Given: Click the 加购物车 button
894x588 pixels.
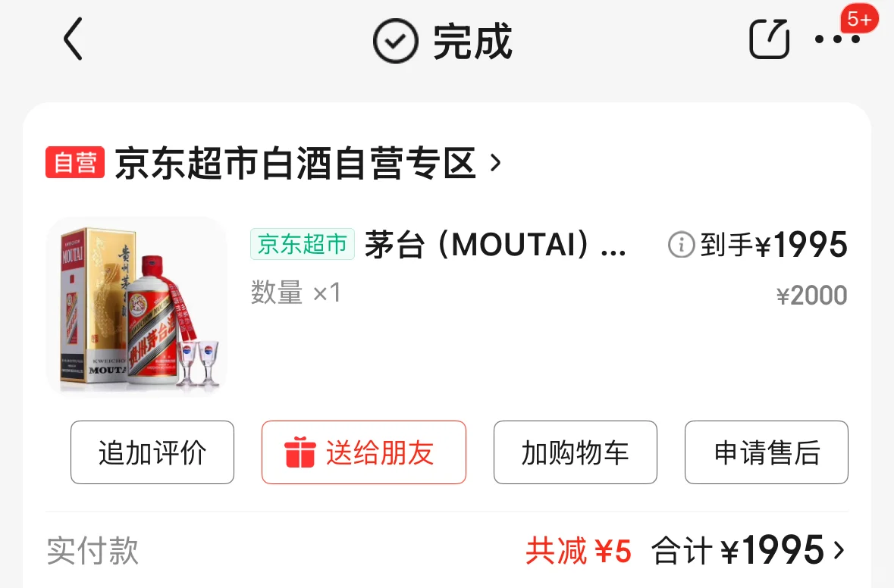Looking at the screenshot, I should [576, 452].
